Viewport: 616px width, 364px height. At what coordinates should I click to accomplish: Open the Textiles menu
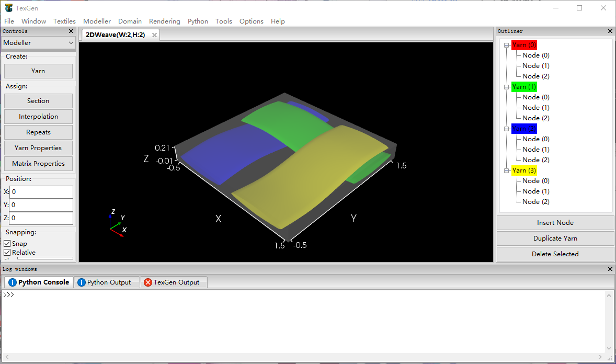(64, 21)
